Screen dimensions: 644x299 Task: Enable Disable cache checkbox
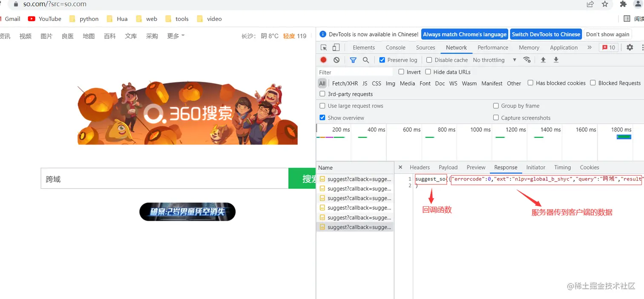pyautogui.click(x=429, y=60)
